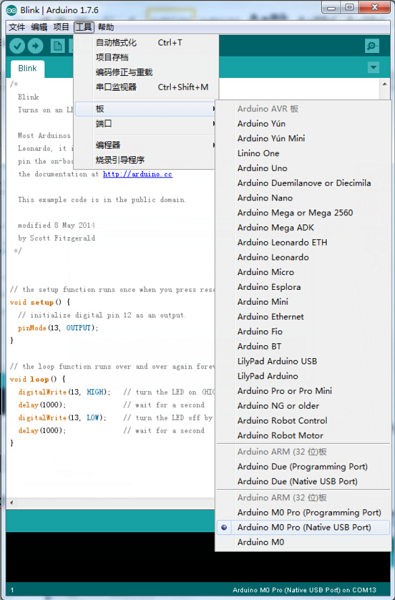Pick the plain LilyPad Arduino board
Screen dimensions: 395x600
[x=303, y=376]
